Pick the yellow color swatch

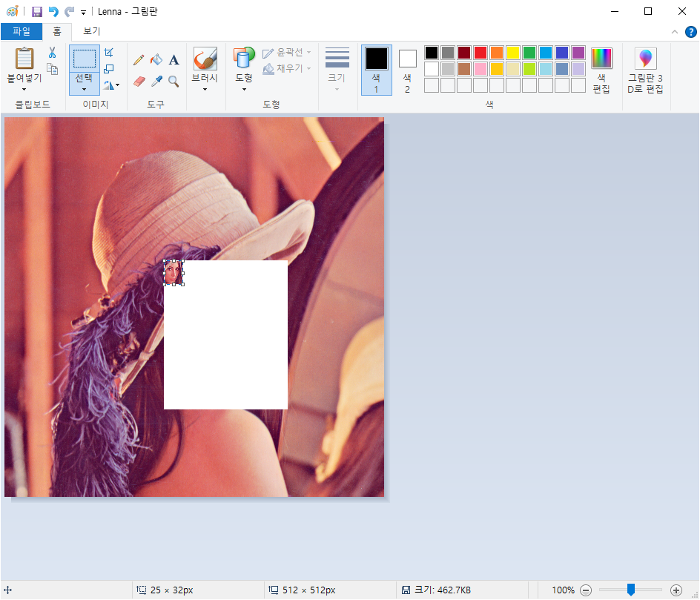click(x=513, y=53)
